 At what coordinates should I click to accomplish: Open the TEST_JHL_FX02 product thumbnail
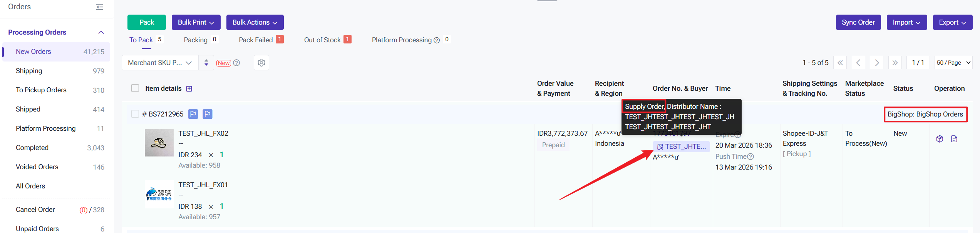(x=159, y=143)
